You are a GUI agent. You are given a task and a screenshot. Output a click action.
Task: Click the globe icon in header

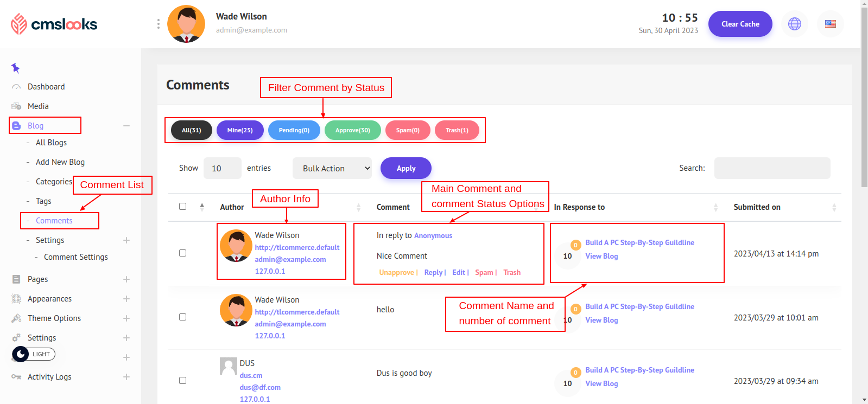coord(794,24)
